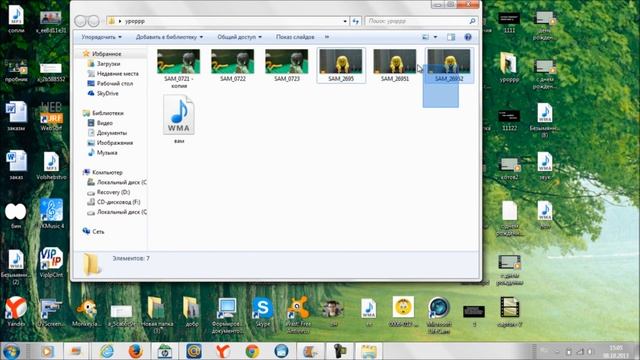Start Показ слайдов slideshow
The height and width of the screenshot is (360, 640).
(295, 37)
